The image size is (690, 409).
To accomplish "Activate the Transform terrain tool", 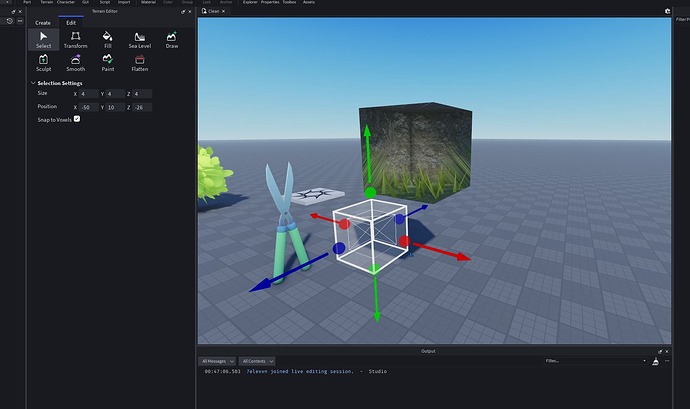I will 76,40.
